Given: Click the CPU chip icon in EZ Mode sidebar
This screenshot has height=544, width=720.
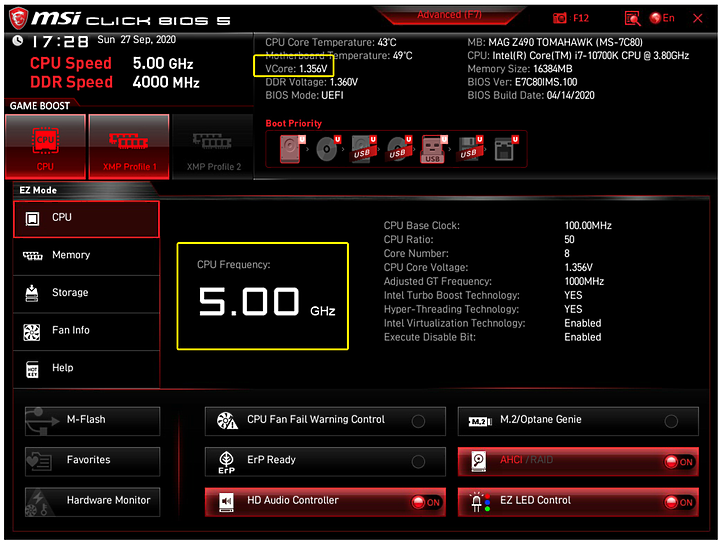Looking at the screenshot, I should pyautogui.click(x=32, y=219).
